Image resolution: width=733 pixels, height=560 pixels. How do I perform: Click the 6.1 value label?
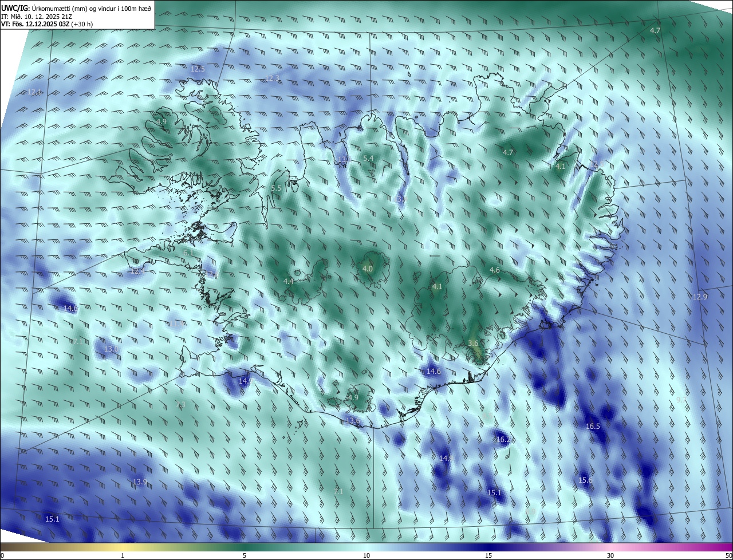point(188,253)
